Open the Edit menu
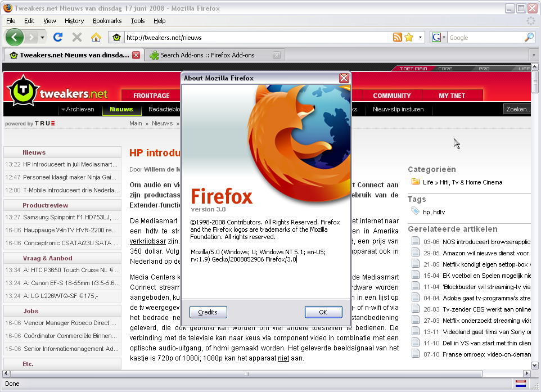Image resolution: width=541 pixels, height=392 pixels. coord(29,21)
